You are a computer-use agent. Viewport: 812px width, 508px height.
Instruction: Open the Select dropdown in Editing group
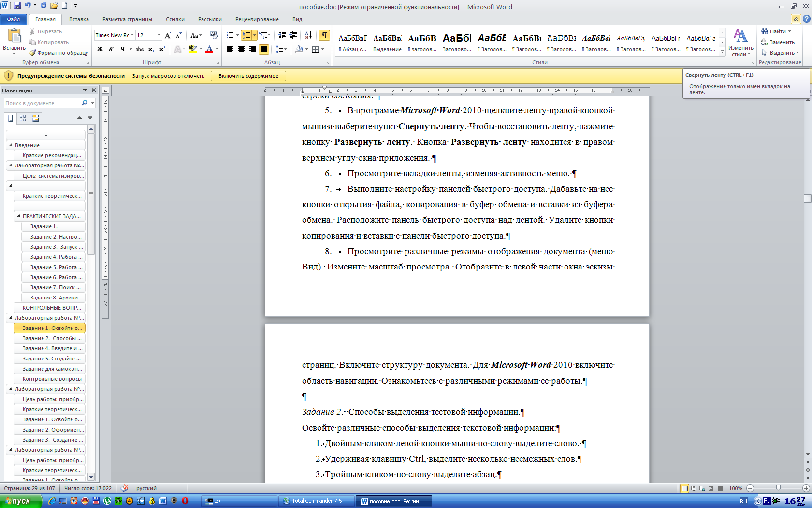[x=780, y=53]
